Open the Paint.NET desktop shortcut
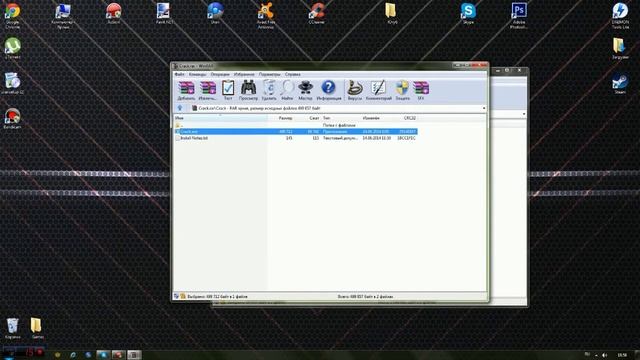This screenshot has height=360, width=640. [x=164, y=13]
